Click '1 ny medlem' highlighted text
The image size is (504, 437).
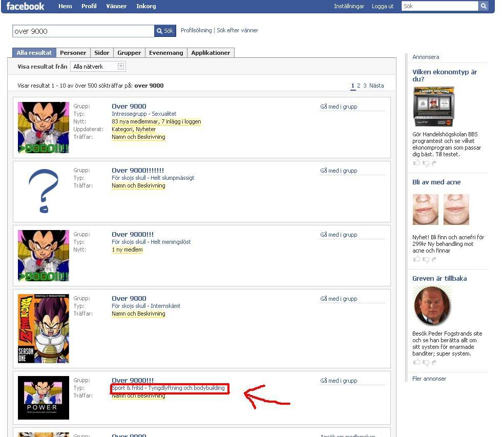(128, 249)
